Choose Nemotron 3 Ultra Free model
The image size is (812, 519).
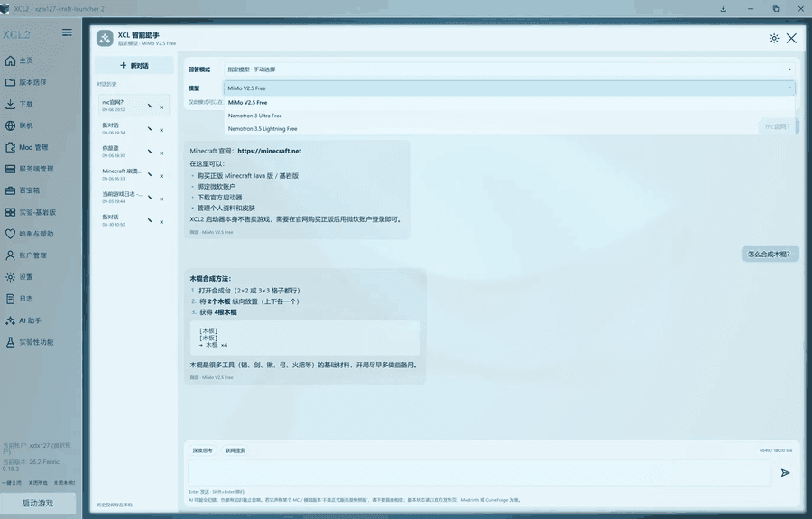click(x=510, y=116)
